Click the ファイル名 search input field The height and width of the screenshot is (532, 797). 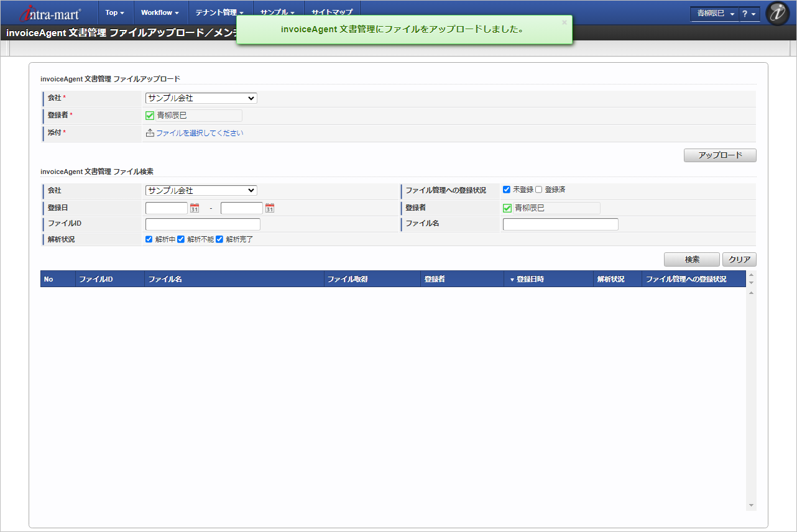point(561,224)
